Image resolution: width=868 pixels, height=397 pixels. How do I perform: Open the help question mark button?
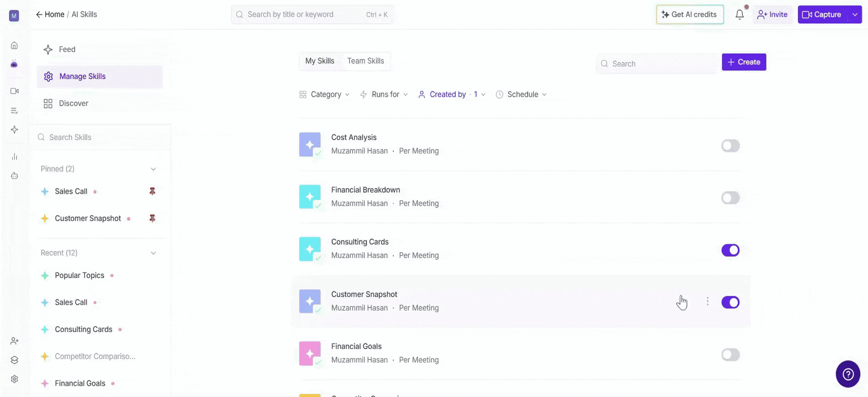point(848,374)
